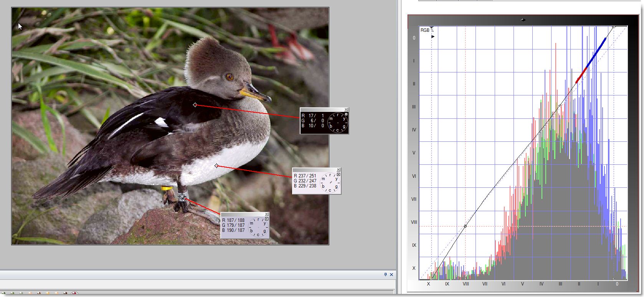Pin the bottom panel with the pushpin icon

click(x=386, y=274)
